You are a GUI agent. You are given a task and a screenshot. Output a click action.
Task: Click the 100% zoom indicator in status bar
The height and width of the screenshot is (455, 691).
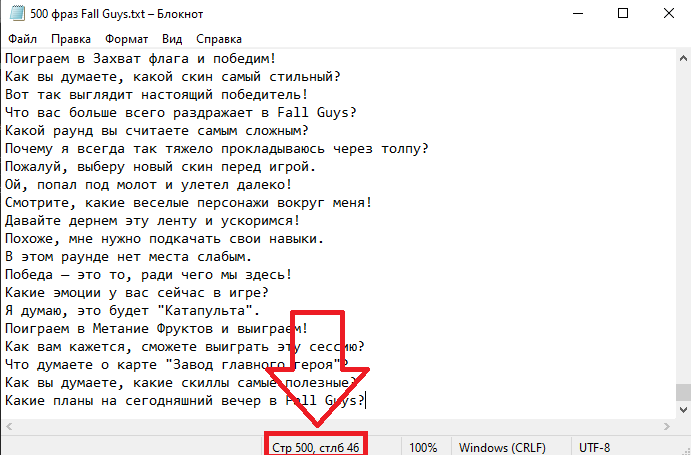423,446
